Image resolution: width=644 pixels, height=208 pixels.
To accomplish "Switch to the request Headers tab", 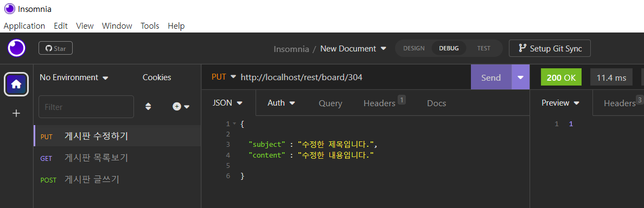I will pos(385,103).
